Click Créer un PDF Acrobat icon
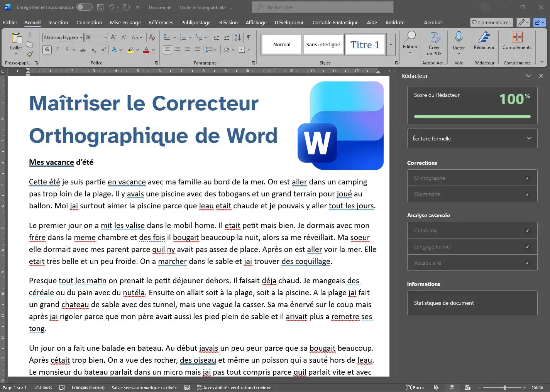550x392 pixels. [434, 42]
